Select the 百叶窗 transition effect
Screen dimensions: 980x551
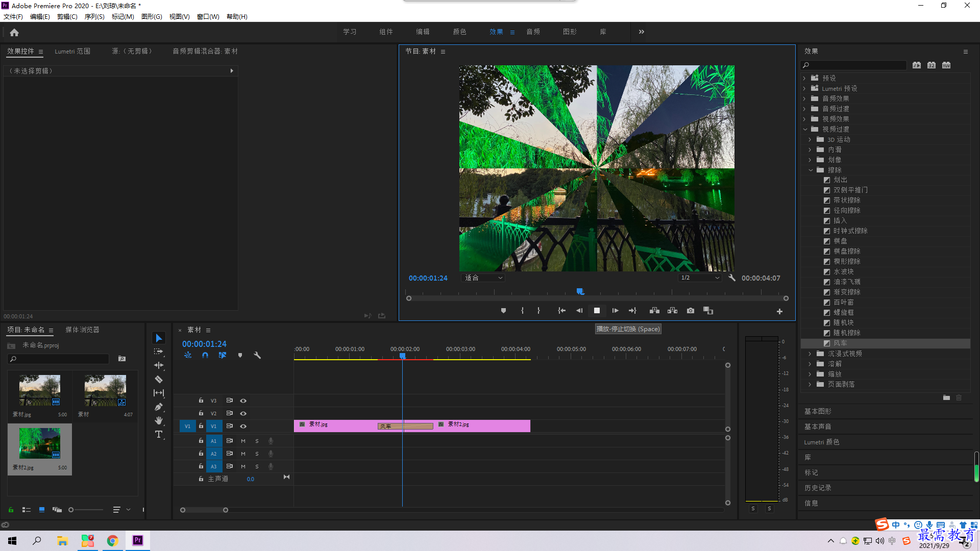(x=843, y=302)
